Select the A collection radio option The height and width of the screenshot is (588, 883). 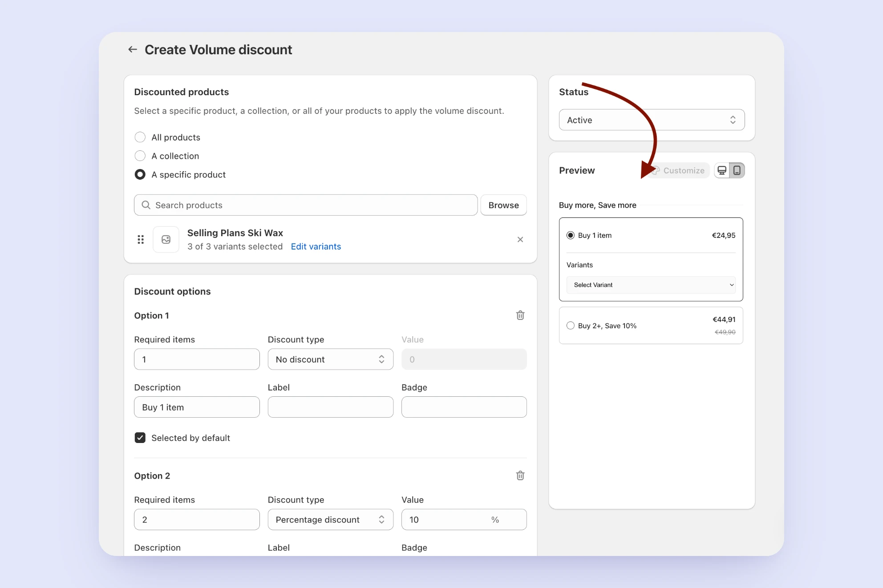[140, 156]
